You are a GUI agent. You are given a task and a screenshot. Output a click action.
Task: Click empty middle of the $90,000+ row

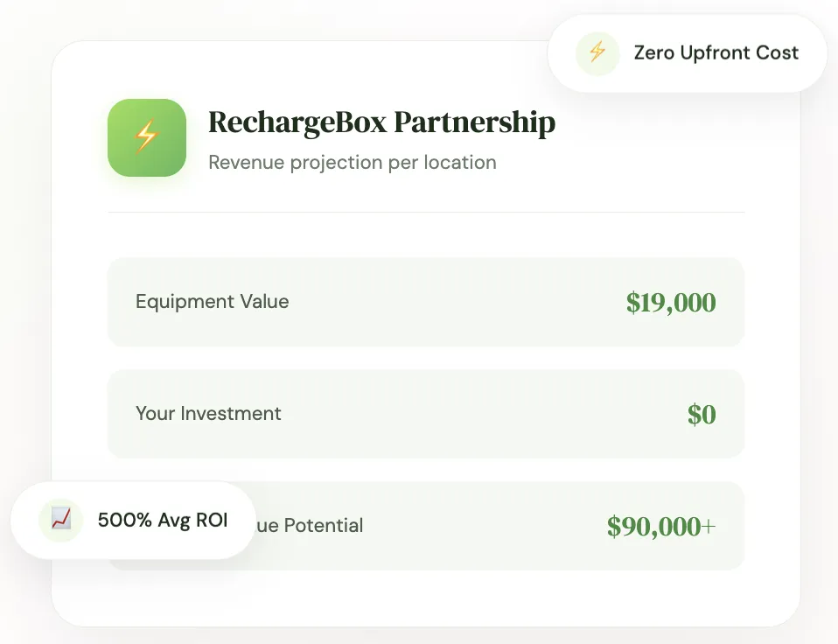[x=481, y=526]
